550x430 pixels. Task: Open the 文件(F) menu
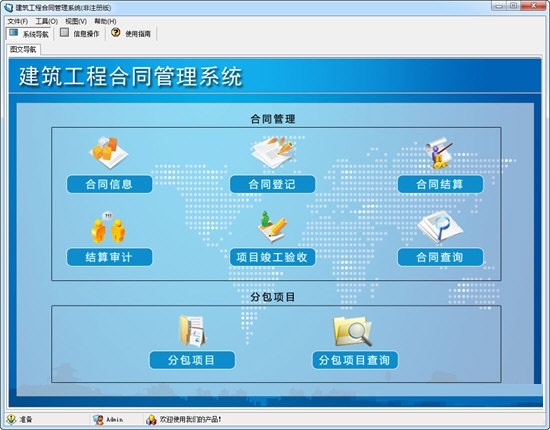click(18, 21)
